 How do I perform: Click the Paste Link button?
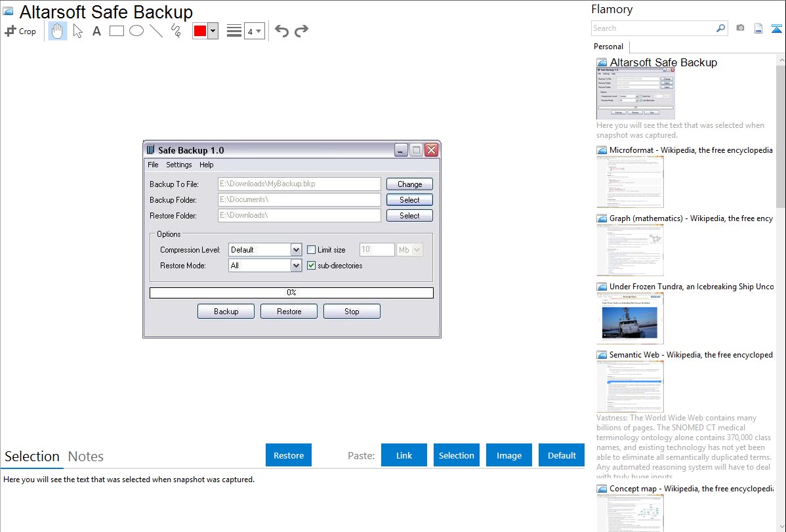click(404, 455)
